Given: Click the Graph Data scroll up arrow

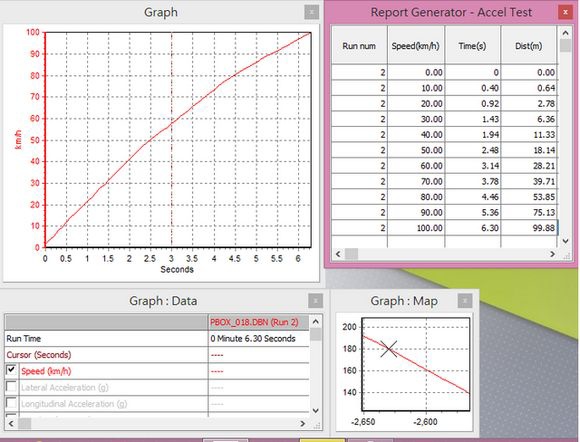Looking at the screenshot, I should [316, 321].
